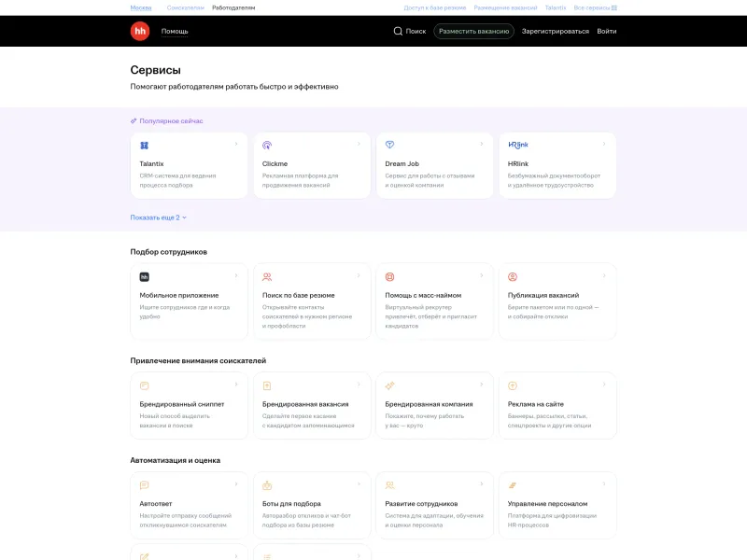
Task: Open Talantix card arrow chevron
Action: click(x=236, y=144)
